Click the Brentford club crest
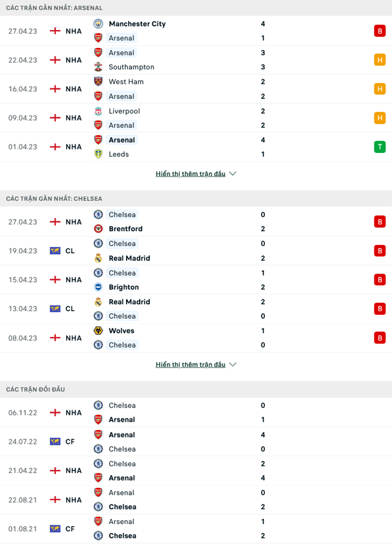 99,229
